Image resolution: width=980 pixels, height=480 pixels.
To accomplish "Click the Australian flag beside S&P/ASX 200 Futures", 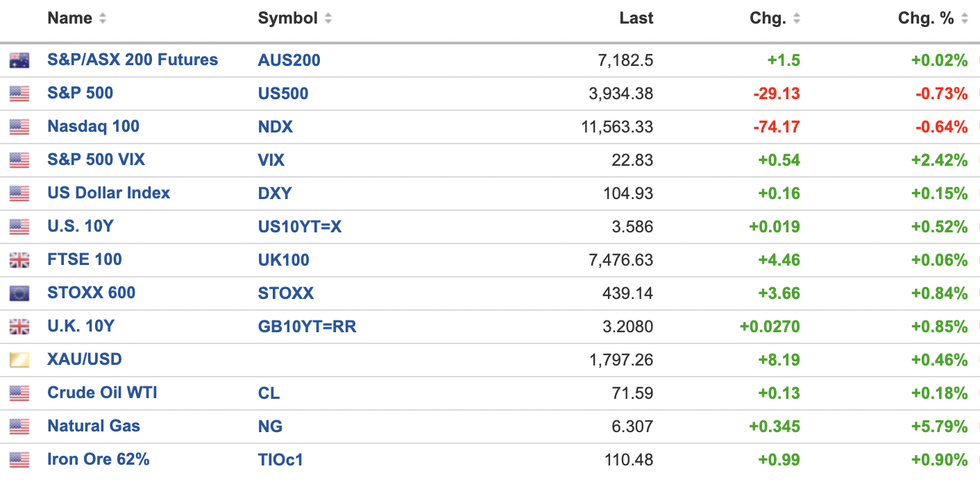I will [19, 60].
